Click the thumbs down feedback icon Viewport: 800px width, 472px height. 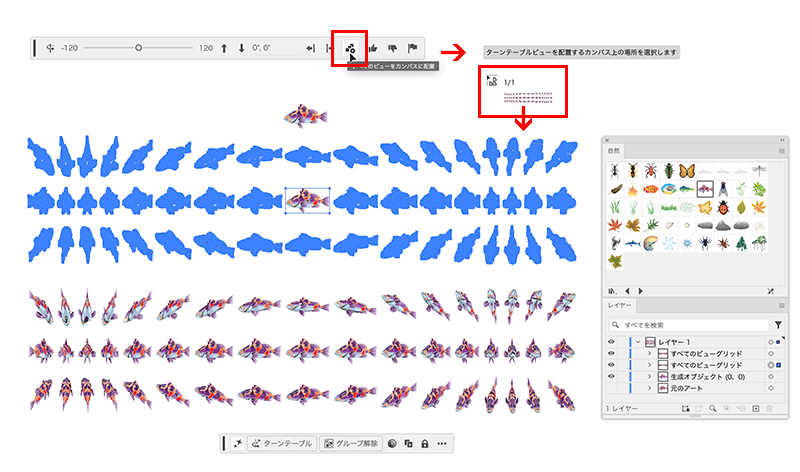coord(392,47)
